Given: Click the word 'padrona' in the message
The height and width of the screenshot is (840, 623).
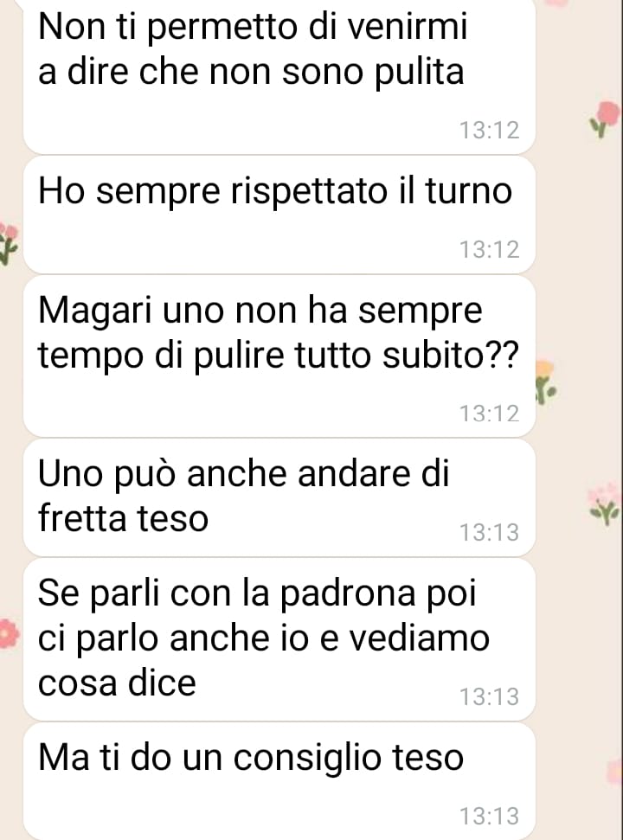Looking at the screenshot, I should (x=348, y=594).
